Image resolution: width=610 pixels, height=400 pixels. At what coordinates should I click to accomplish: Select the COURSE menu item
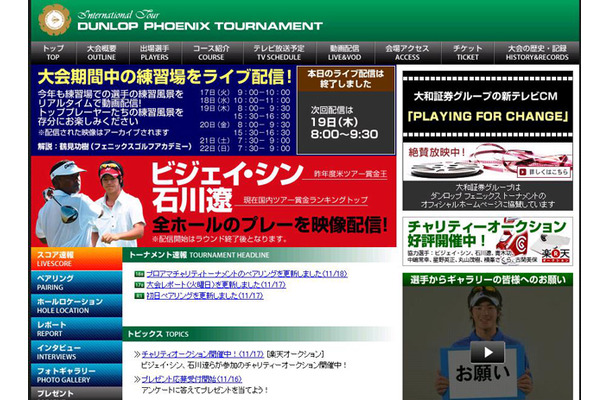point(211,53)
